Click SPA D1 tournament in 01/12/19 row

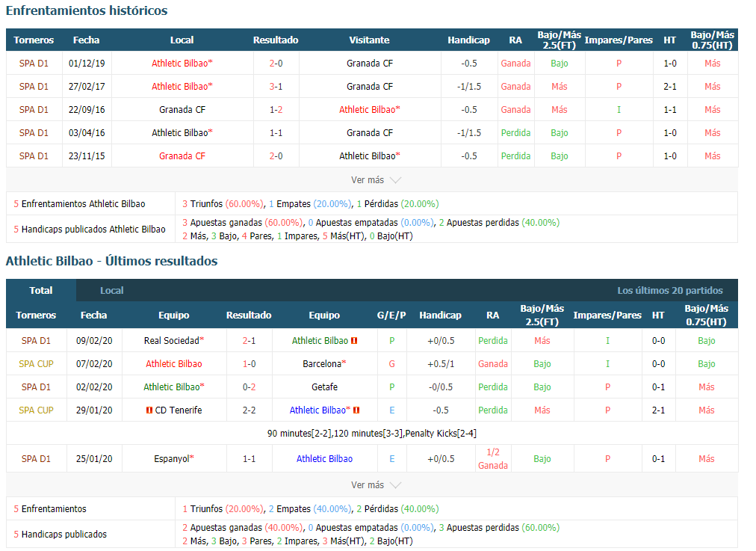34,64
